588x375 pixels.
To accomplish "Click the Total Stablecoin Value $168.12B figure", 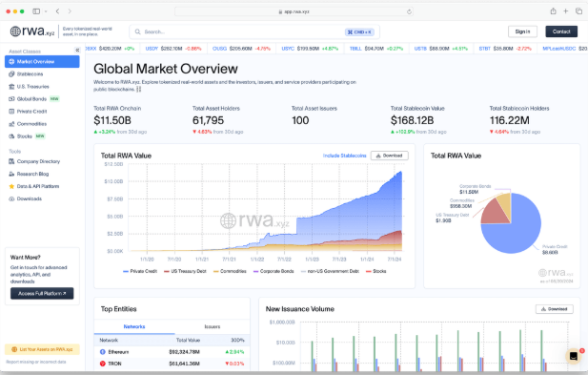I will [412, 120].
